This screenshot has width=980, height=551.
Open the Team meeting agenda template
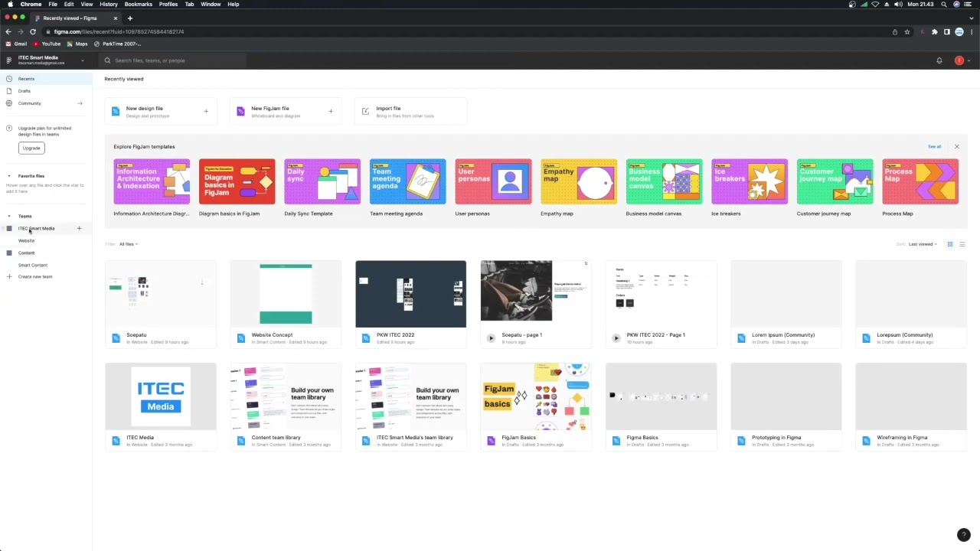click(407, 187)
